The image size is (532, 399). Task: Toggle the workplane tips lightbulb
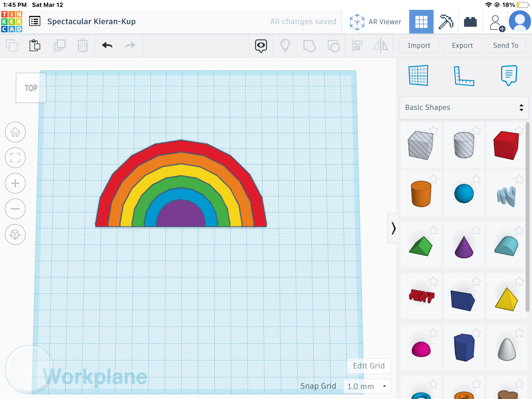point(285,46)
